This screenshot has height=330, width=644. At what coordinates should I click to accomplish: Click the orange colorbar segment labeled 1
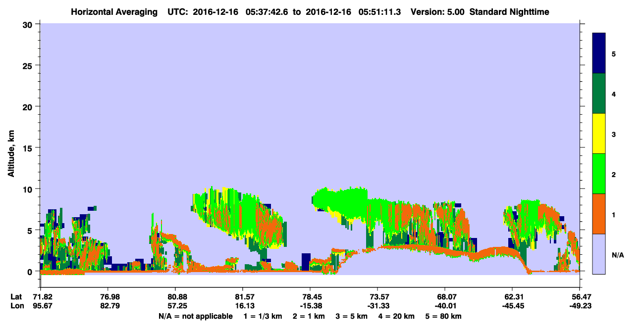tap(599, 214)
